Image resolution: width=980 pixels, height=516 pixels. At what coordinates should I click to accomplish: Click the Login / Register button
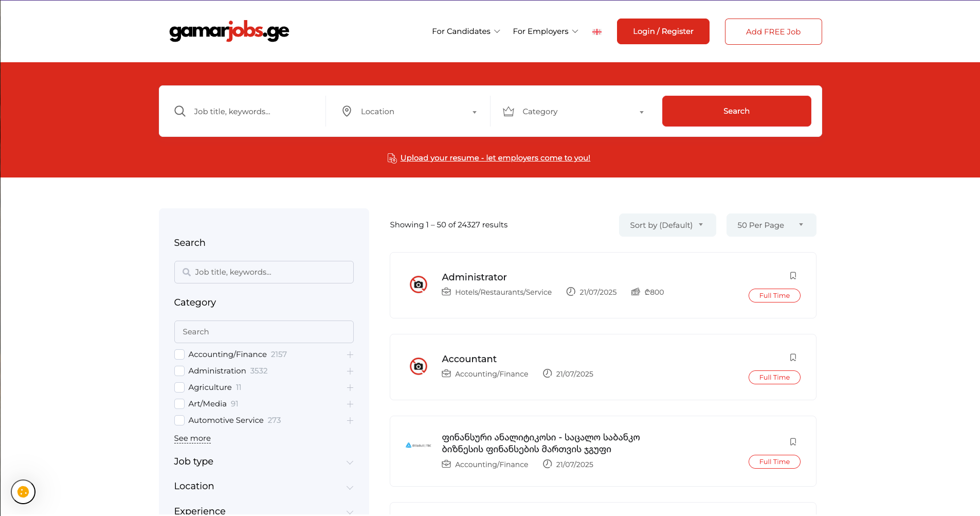[x=663, y=31]
